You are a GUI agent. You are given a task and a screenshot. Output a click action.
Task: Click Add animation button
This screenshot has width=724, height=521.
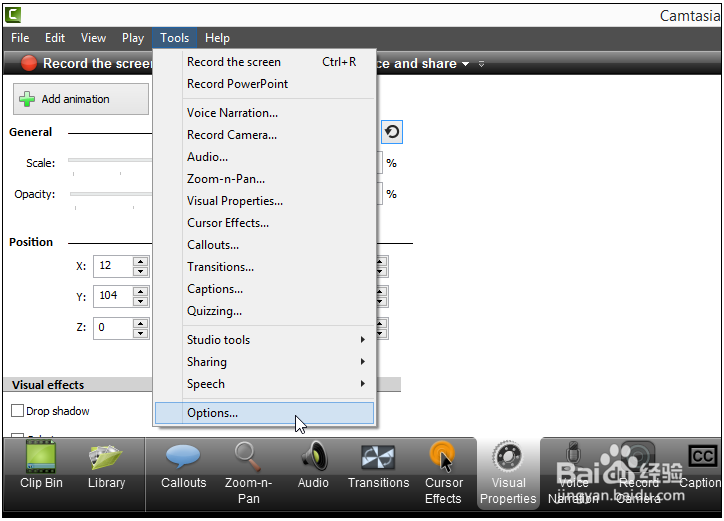pos(81,99)
